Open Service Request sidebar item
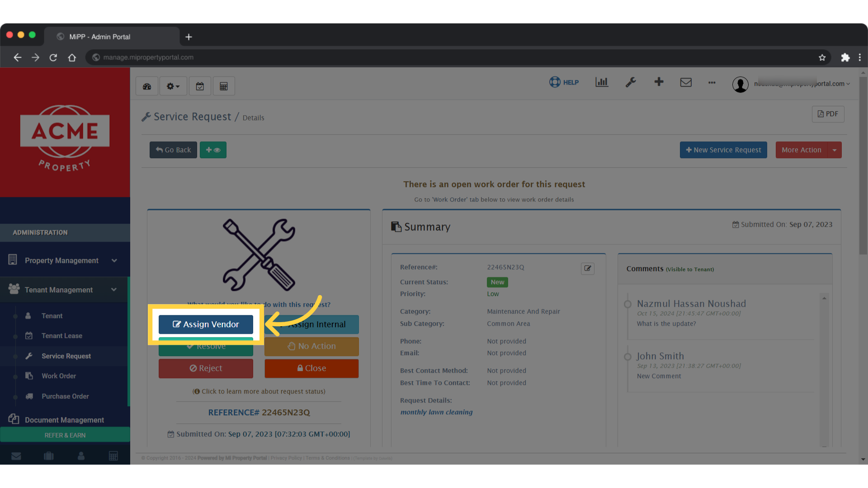868x488 pixels. click(66, 356)
